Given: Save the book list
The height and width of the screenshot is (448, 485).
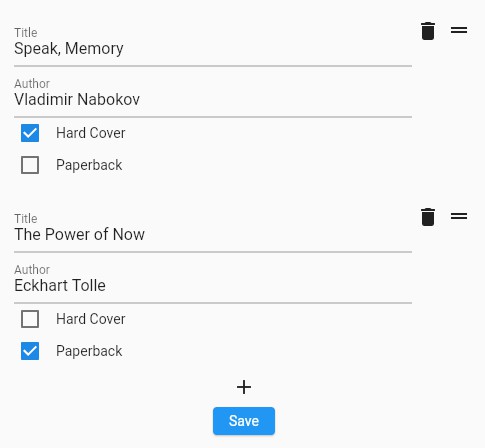Looking at the screenshot, I should click(x=244, y=421).
